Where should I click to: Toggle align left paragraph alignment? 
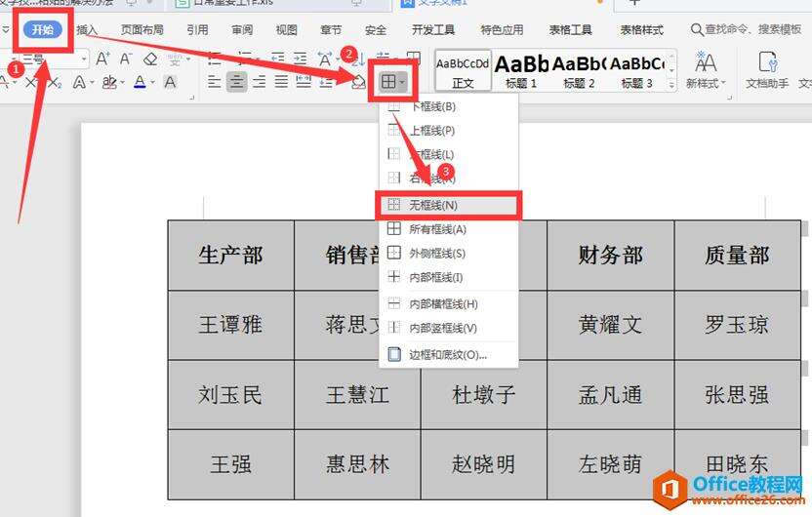click(x=214, y=81)
